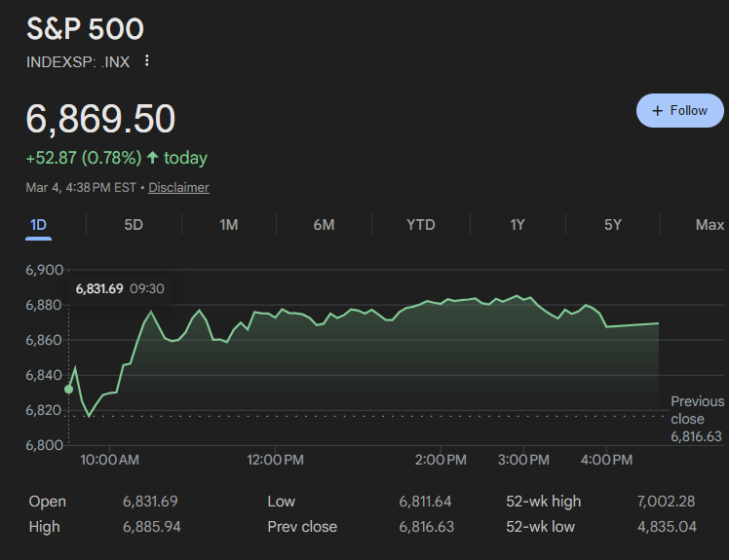Switch to the 1Y range tab
Screen dimensions: 729x560
[x=518, y=225]
